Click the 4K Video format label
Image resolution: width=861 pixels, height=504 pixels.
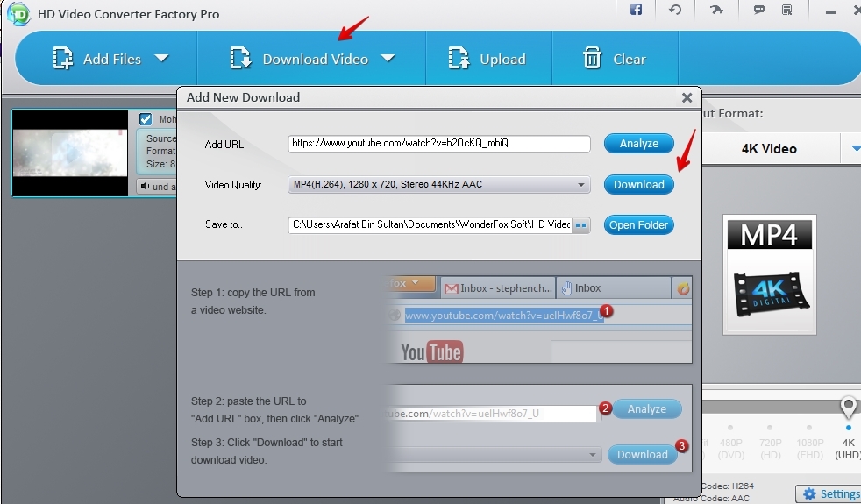pos(769,149)
